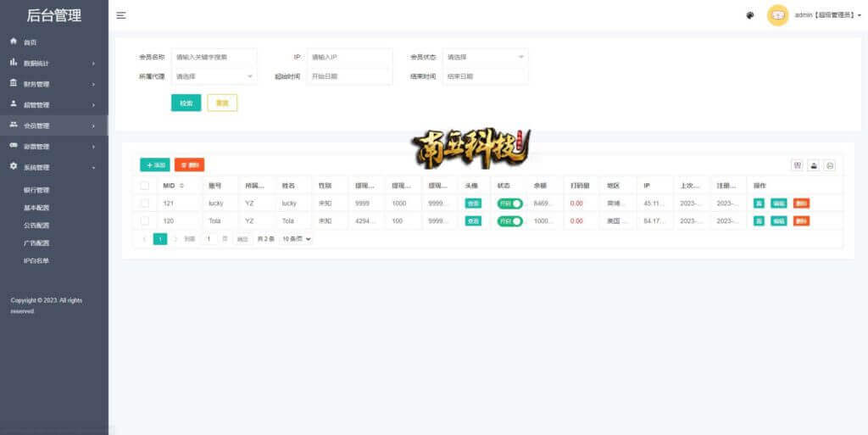Toggle the 开启 status switch for Tola
This screenshot has width=868, height=435.
click(x=509, y=221)
